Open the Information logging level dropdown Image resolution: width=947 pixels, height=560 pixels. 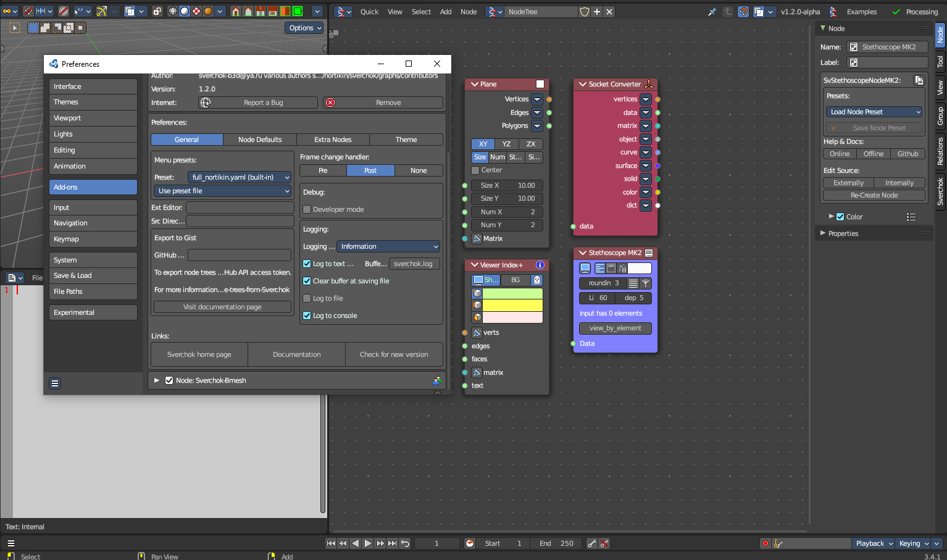388,246
